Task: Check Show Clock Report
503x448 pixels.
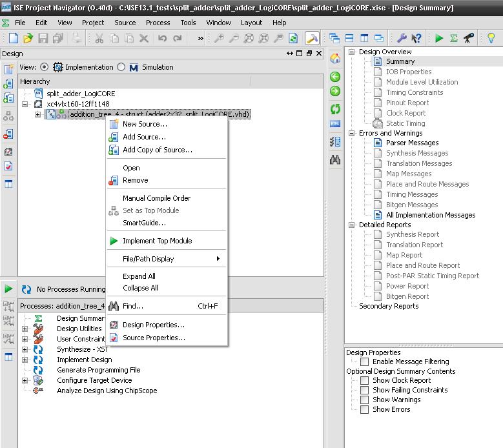Action: tap(364, 380)
